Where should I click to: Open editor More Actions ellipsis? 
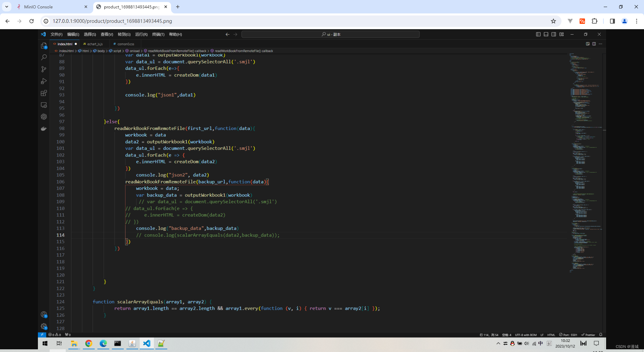pos(600,44)
